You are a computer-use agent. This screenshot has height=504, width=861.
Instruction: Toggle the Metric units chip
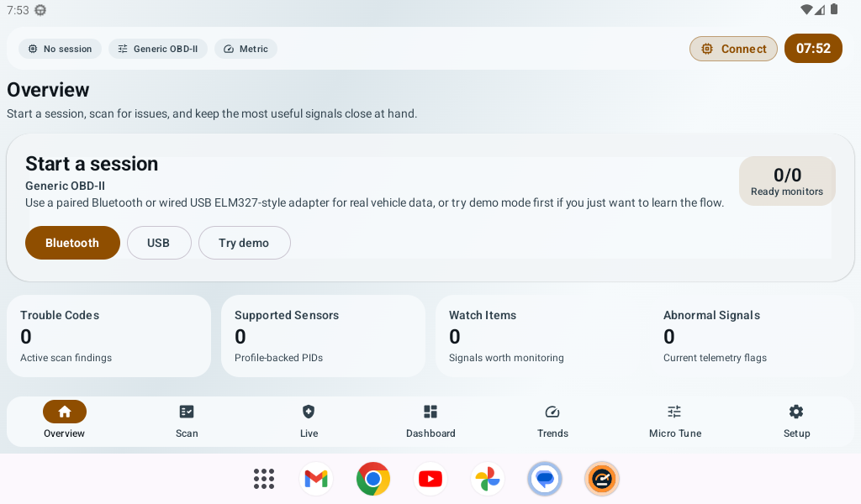[246, 49]
